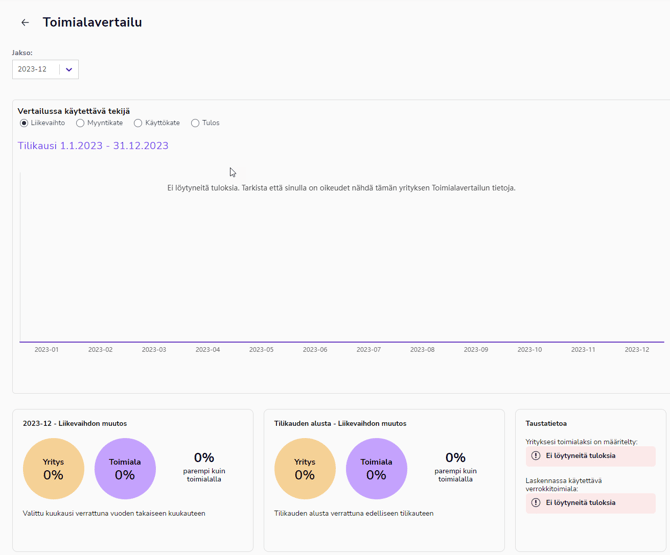Click the 2023-06 label on chart axis
The image size is (670, 555).
[x=315, y=350]
